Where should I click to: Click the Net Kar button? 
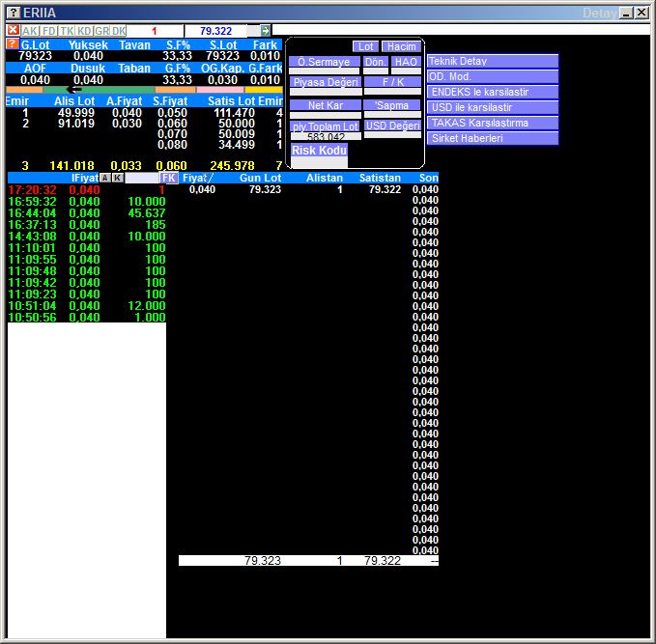pos(325,105)
